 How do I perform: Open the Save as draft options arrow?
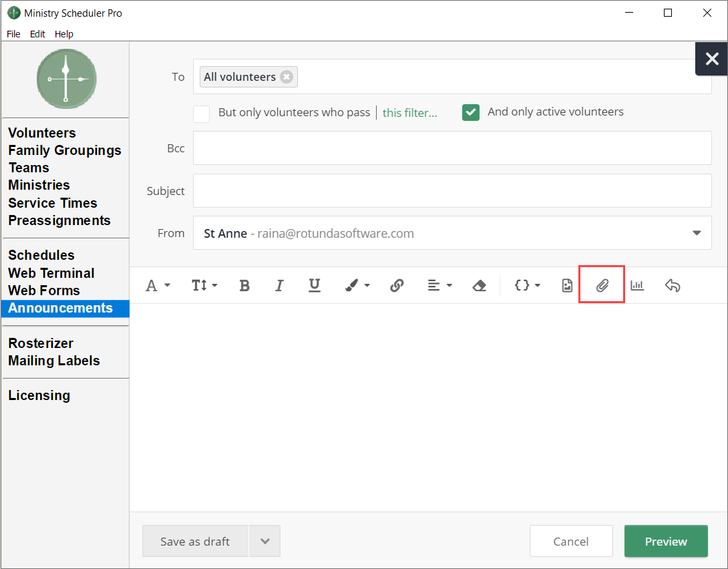coord(264,541)
